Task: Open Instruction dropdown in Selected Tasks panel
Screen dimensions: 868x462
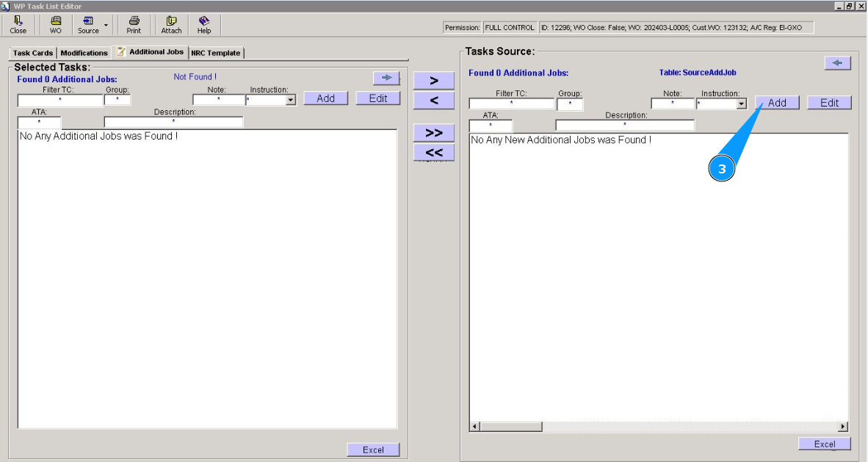Action: coord(291,101)
